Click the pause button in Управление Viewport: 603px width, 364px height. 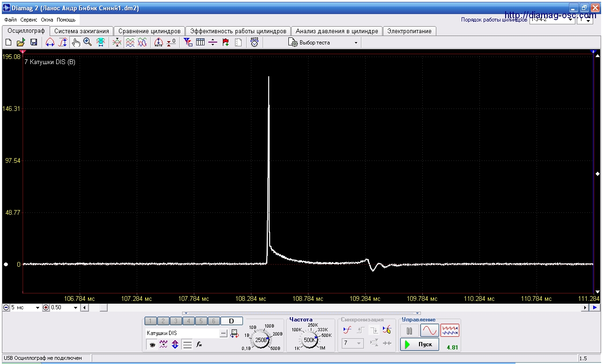(410, 331)
